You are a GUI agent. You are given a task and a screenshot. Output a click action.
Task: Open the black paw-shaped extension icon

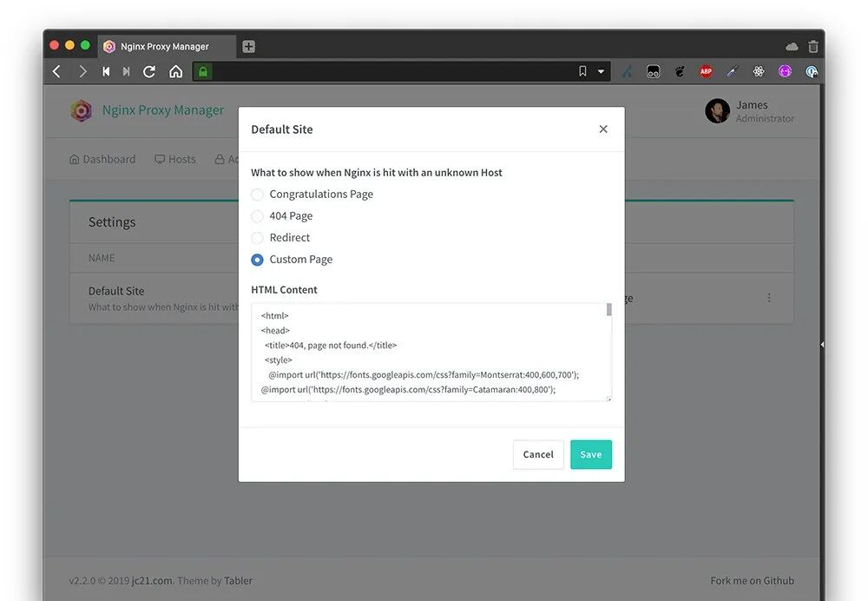point(680,71)
